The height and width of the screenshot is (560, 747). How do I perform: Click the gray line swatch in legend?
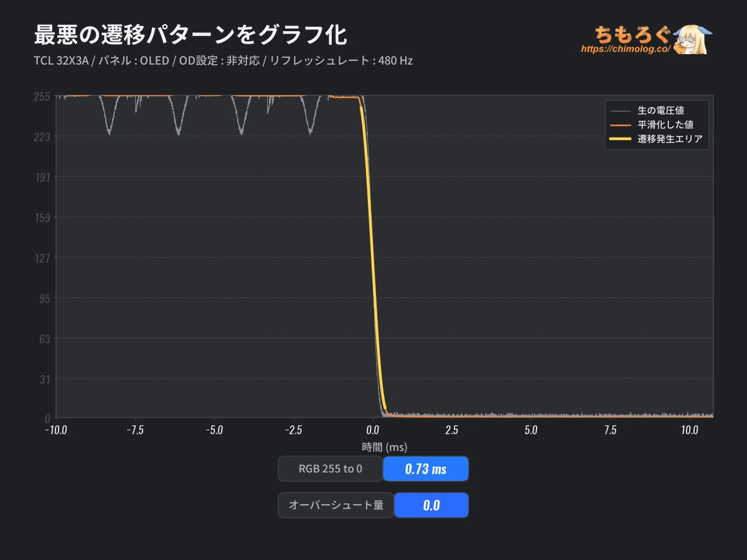621,111
